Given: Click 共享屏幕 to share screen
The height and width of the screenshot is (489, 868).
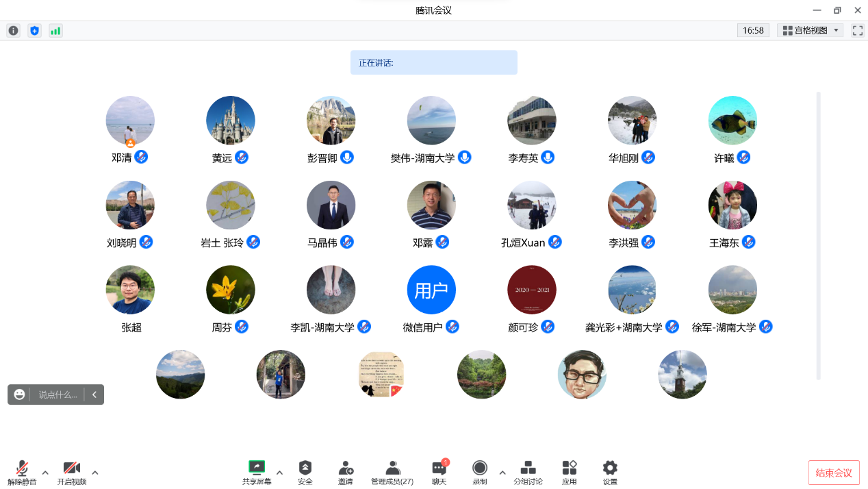Looking at the screenshot, I should pyautogui.click(x=257, y=472).
